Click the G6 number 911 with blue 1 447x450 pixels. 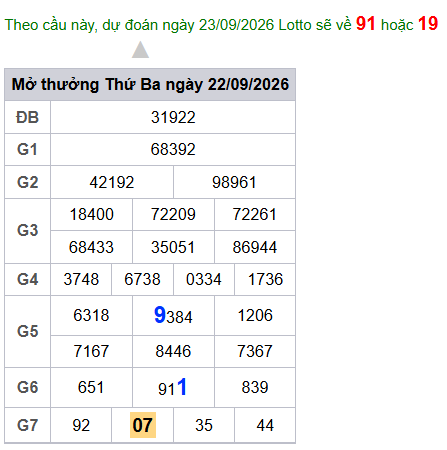click(172, 387)
